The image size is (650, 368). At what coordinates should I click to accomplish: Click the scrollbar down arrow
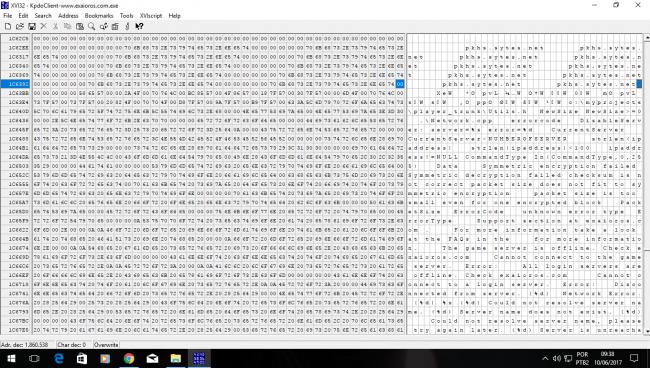pyautogui.click(x=647, y=331)
